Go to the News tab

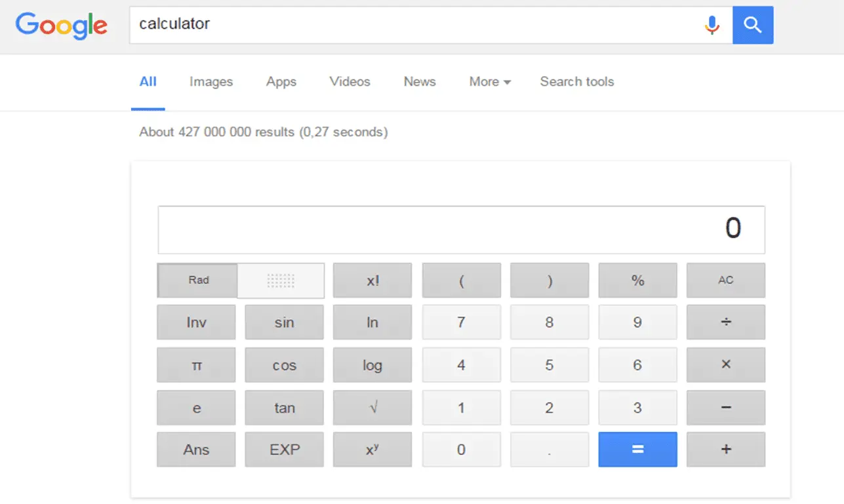pyautogui.click(x=420, y=82)
